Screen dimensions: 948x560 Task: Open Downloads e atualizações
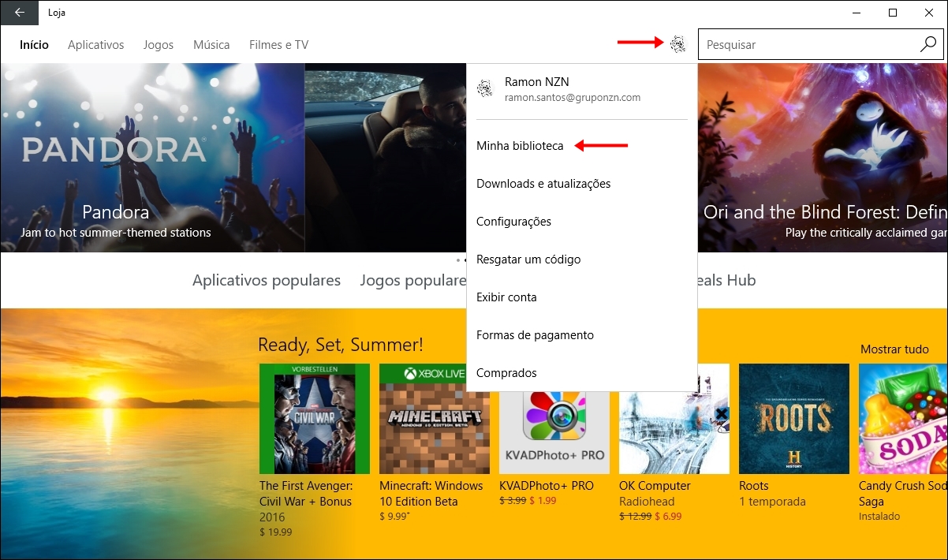click(x=543, y=184)
